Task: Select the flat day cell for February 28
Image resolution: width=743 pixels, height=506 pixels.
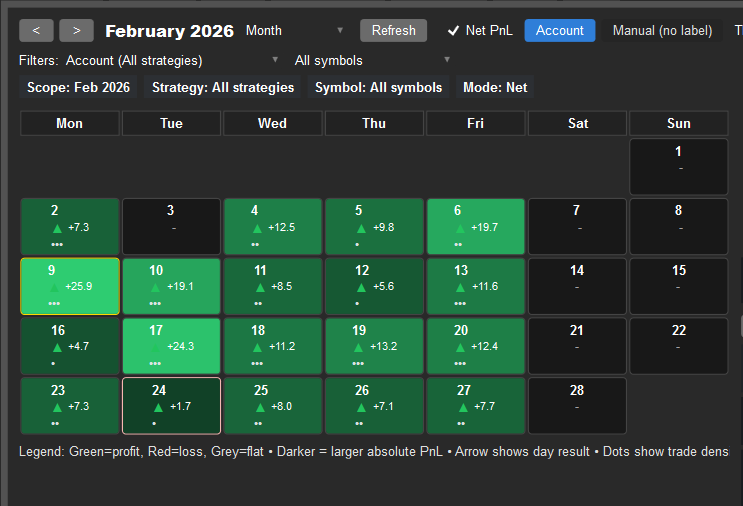Action: (x=576, y=405)
